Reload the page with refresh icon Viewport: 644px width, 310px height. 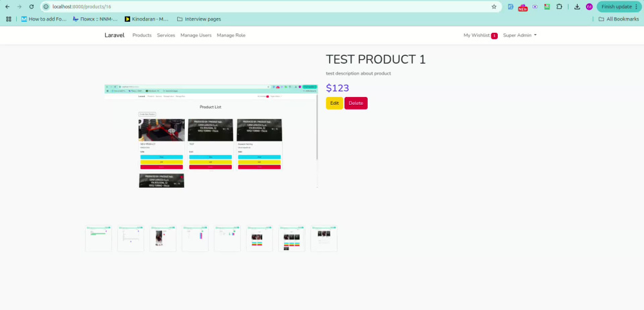tap(31, 6)
